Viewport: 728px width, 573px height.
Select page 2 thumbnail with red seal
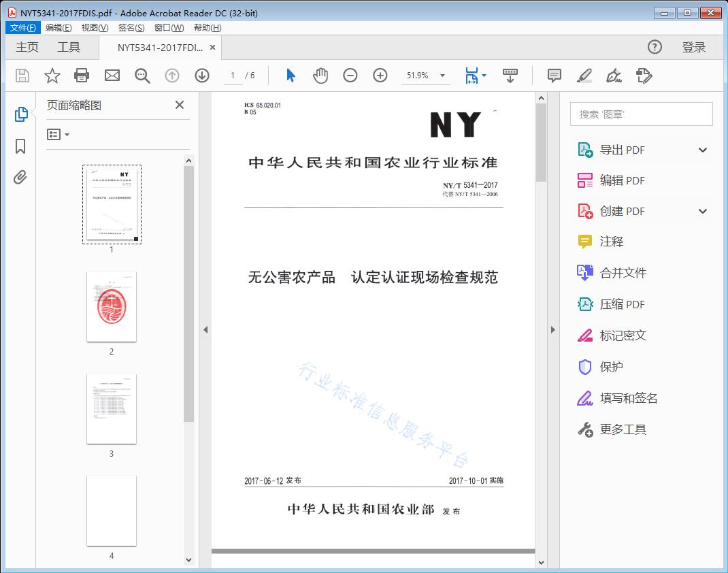[x=111, y=306]
